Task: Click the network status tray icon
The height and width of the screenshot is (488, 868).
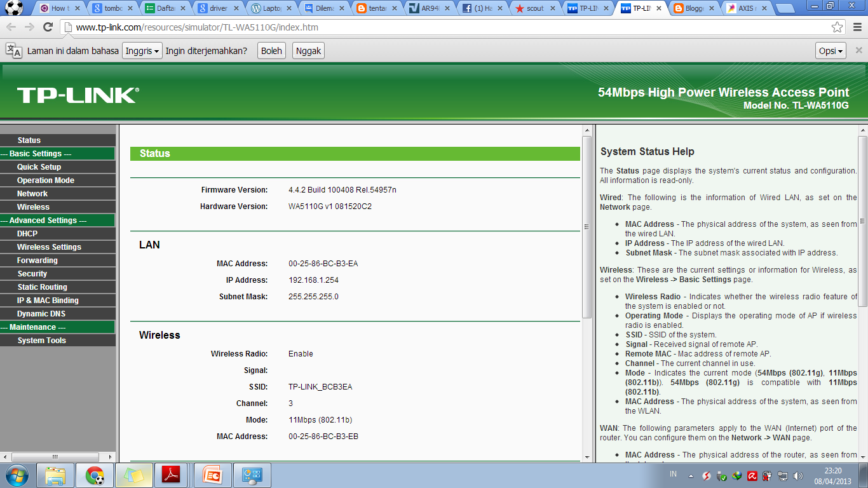Action: (x=782, y=476)
